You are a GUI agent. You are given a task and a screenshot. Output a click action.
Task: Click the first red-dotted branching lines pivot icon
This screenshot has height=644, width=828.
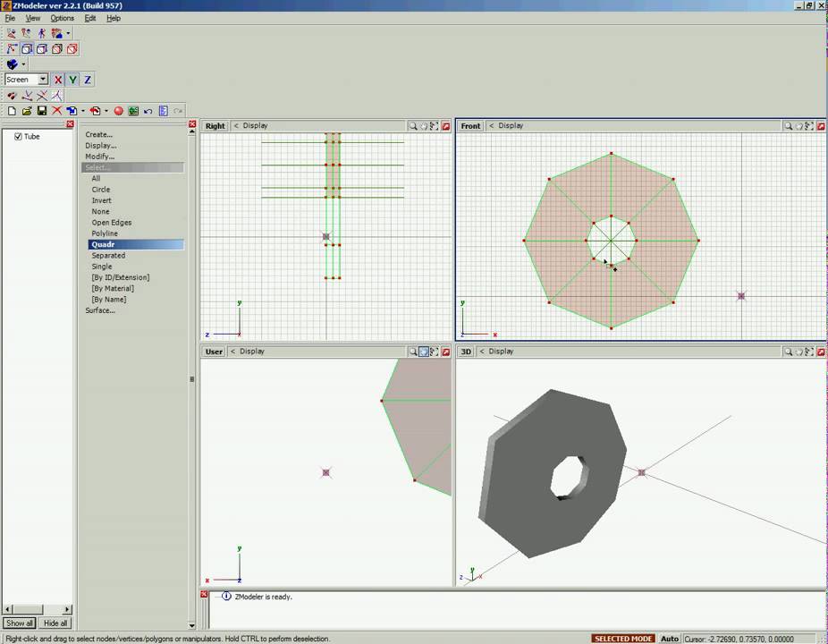(27, 96)
